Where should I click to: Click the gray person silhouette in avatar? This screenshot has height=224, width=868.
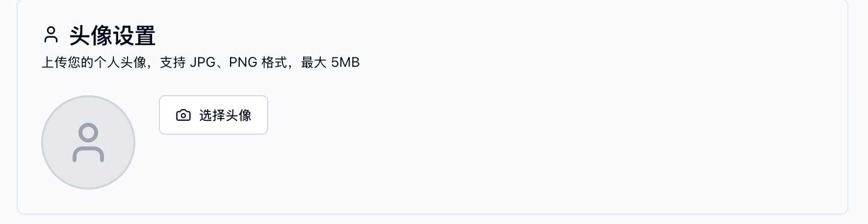tap(88, 142)
